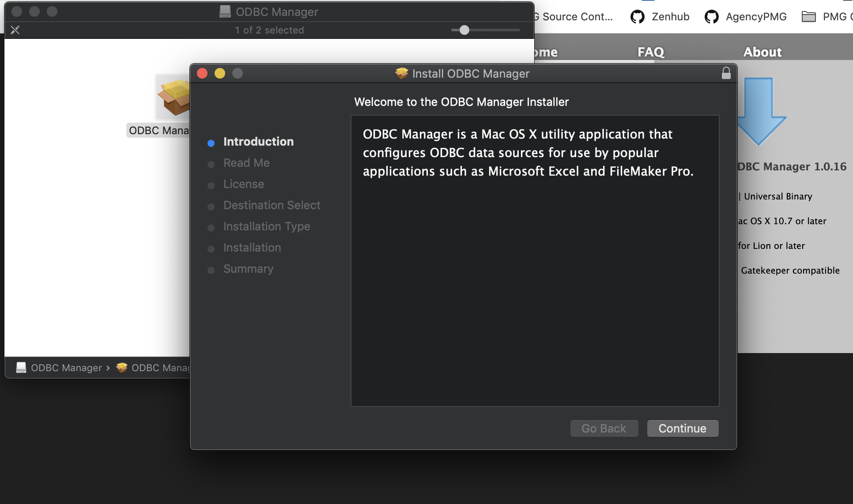Viewport: 853px width, 504px height.
Task: Open the PMG bookmarks folder
Action: click(x=827, y=17)
